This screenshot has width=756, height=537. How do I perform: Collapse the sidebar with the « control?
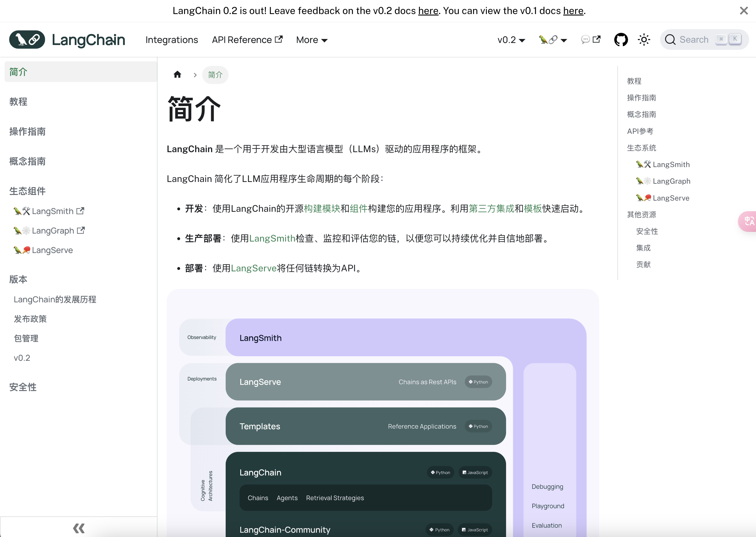tap(78, 528)
